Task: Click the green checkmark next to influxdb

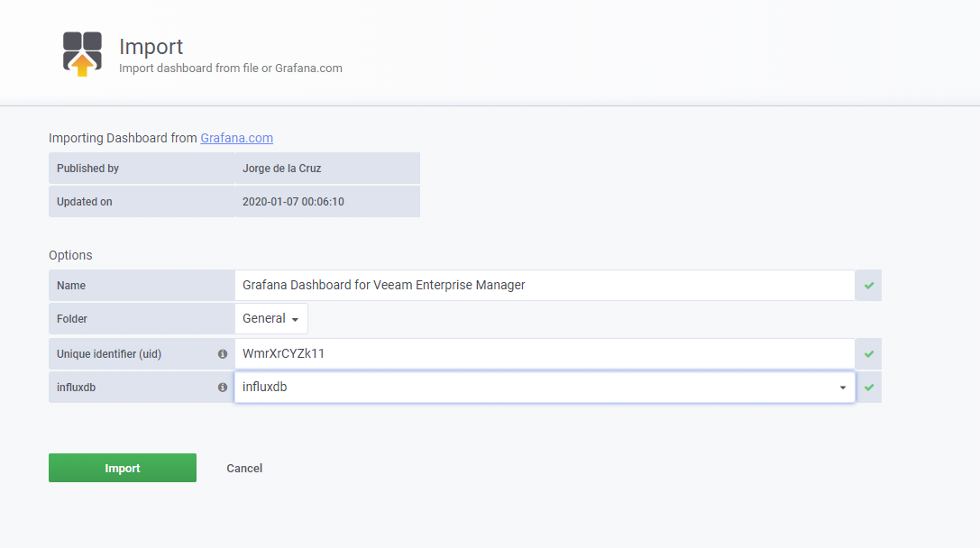Action: [869, 388]
